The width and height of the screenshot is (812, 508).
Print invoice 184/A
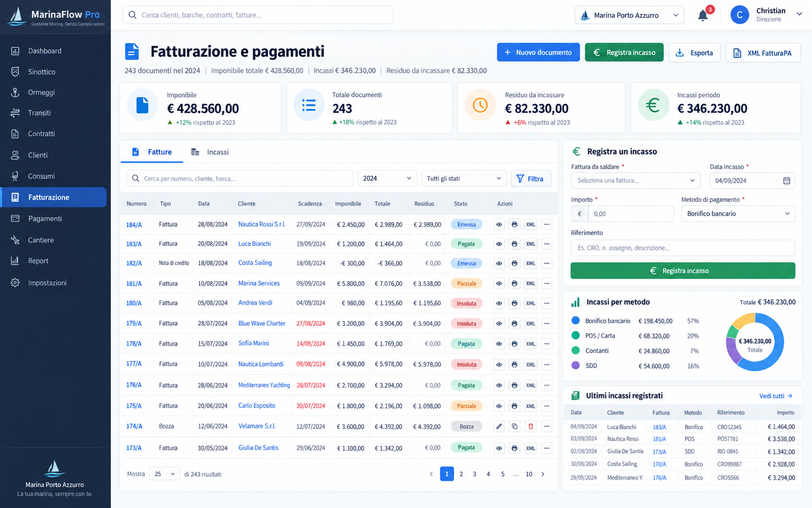[515, 224]
